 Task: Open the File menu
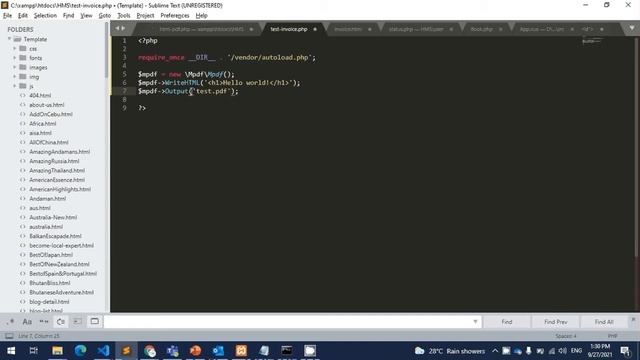7,16
